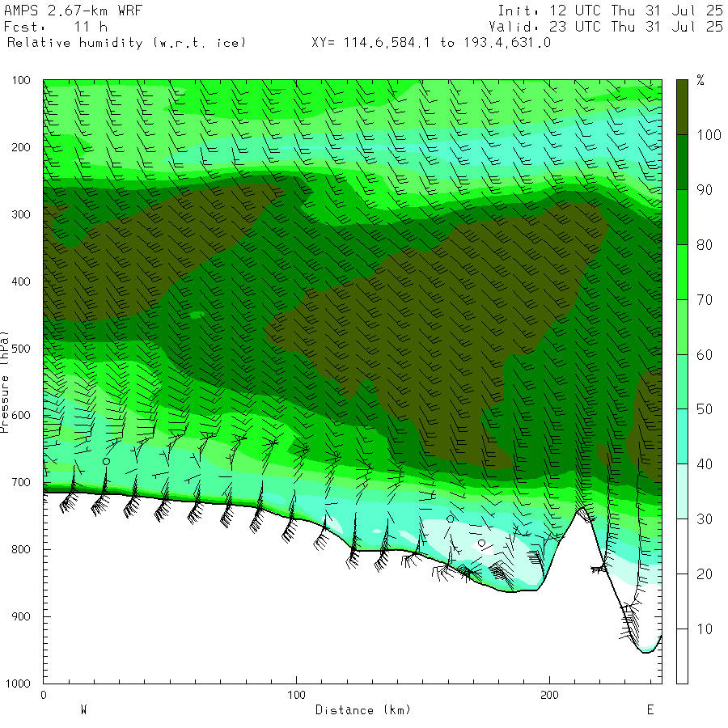Click the 1000 hPa pressure axis label
This screenshot has width=728, height=728.
click(18, 684)
